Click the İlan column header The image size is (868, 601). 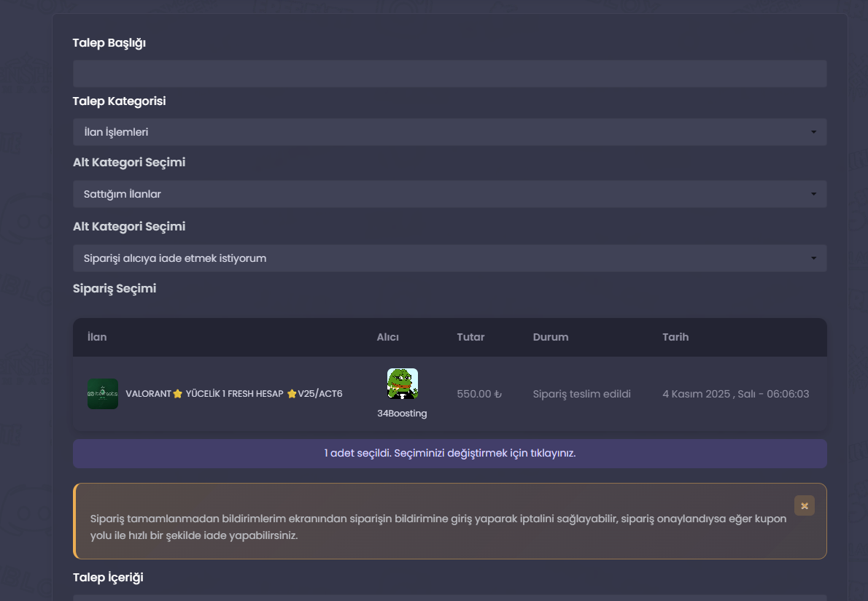97,337
